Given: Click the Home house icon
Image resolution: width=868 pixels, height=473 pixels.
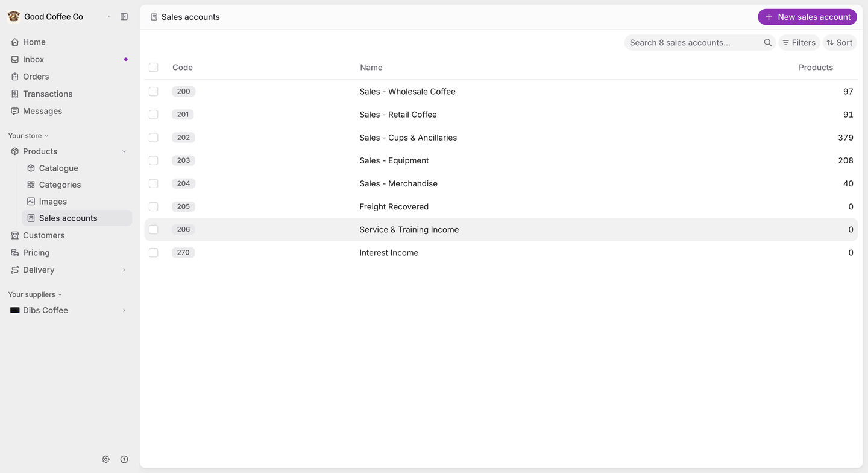Looking at the screenshot, I should [x=15, y=42].
